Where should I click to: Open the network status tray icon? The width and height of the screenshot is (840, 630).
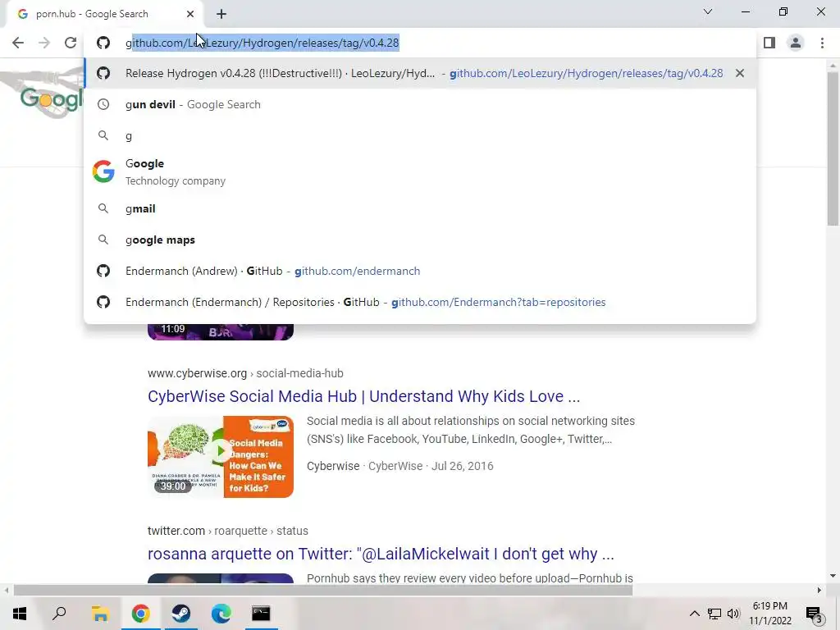[714, 614]
